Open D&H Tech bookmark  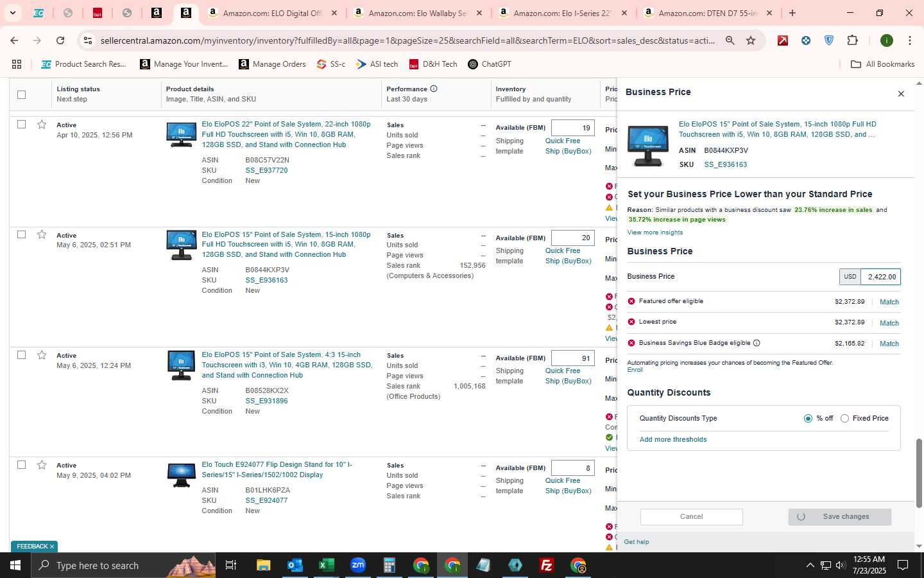pyautogui.click(x=433, y=64)
